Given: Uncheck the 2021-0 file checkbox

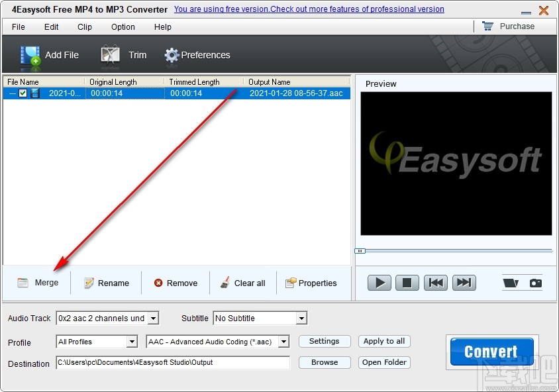Looking at the screenshot, I should tap(23, 93).
